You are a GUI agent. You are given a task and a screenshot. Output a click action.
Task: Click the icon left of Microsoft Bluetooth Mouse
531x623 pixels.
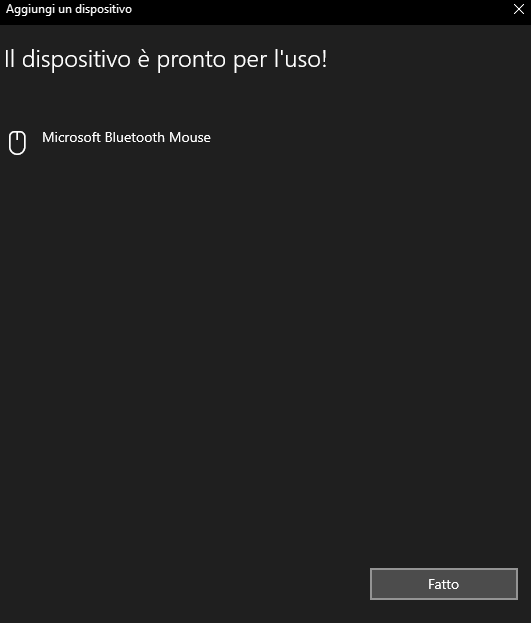(x=17, y=143)
